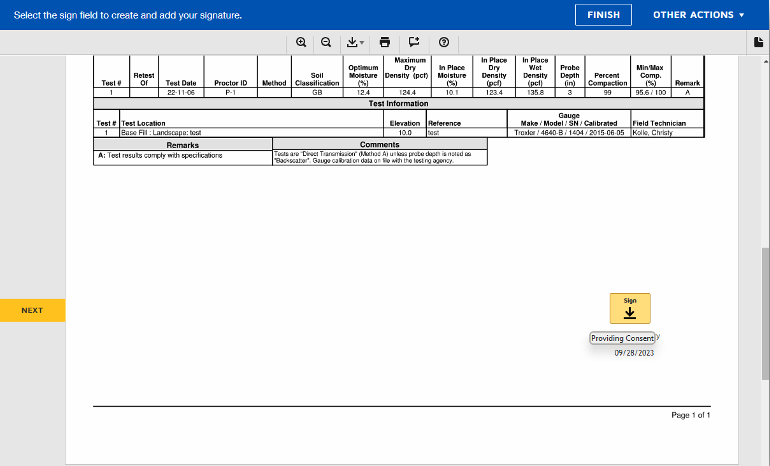Open the OTHER ACTIONS menu
This screenshot has width=770, height=466.
pos(699,15)
